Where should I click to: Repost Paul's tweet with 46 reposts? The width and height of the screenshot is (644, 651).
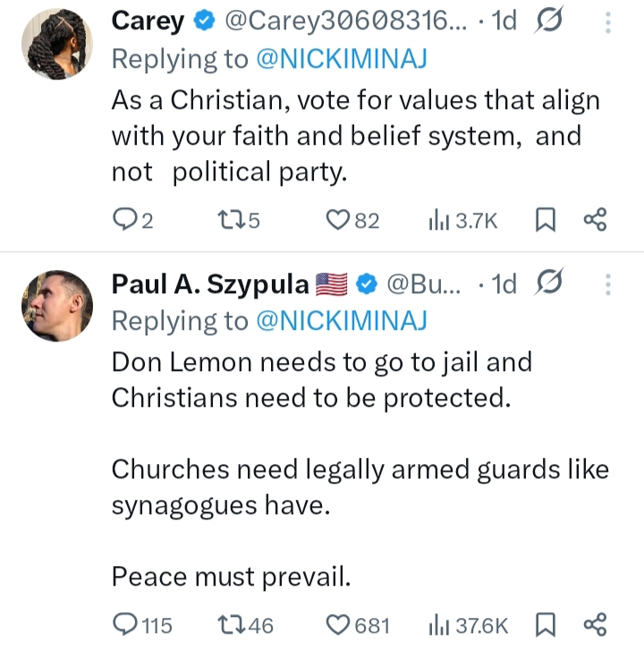pos(246,625)
